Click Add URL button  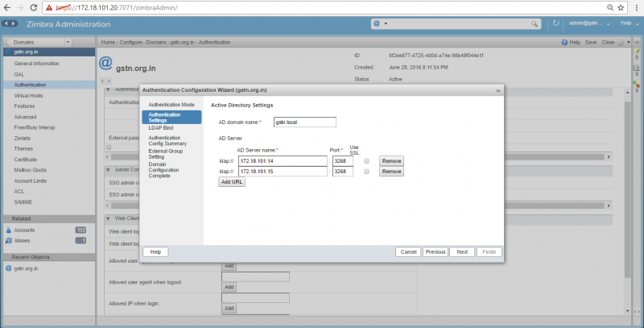coord(232,181)
